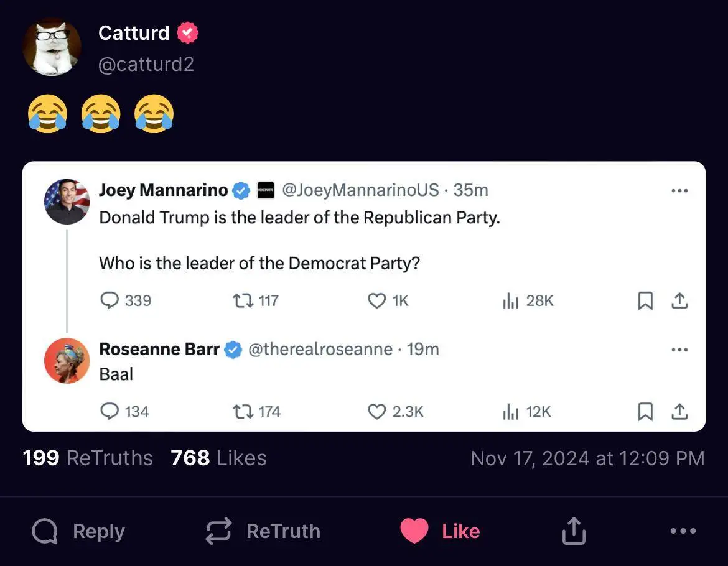
Task: View the 199 ReTruths list
Action: point(88,458)
